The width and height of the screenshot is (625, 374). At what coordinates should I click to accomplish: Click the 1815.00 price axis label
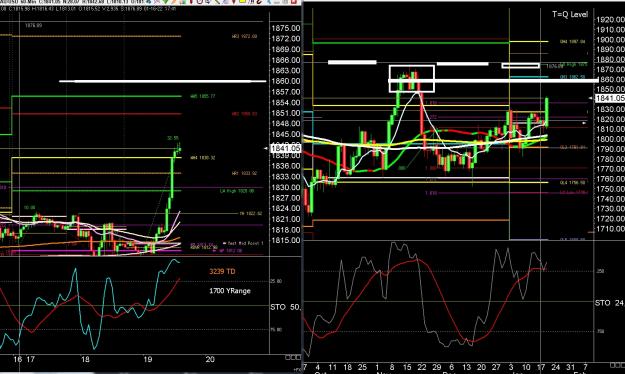pos(286,240)
